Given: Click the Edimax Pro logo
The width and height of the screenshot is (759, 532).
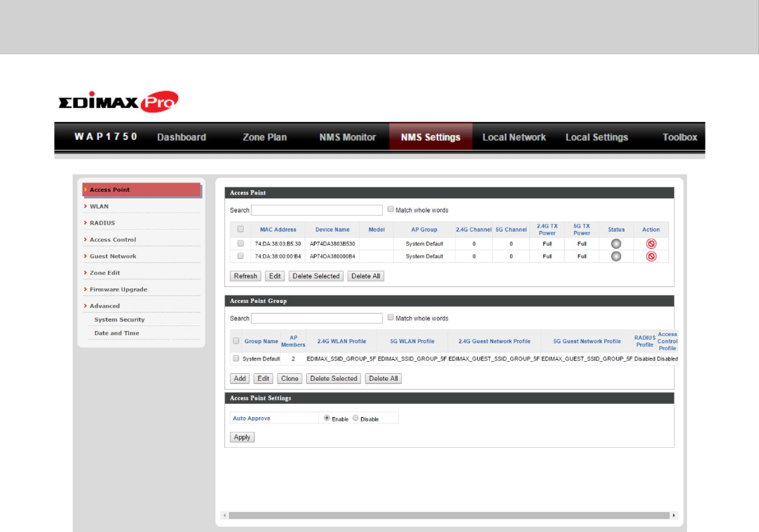Looking at the screenshot, I should click(119, 101).
